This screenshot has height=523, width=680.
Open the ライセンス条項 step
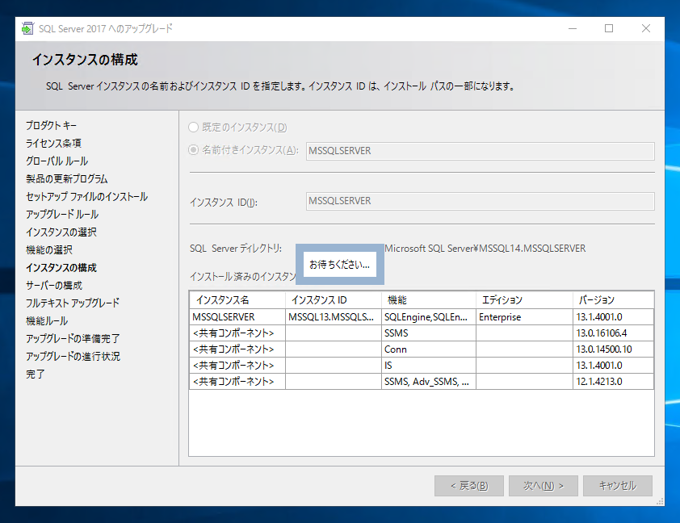(53, 143)
